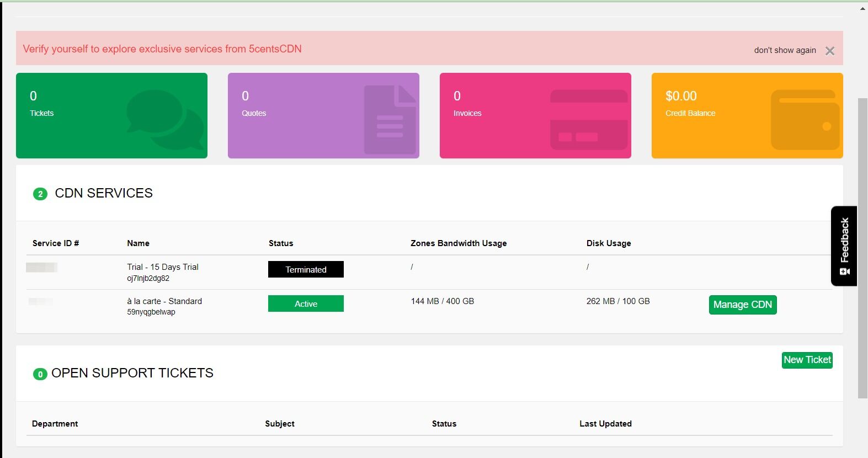Open the Feedback side tab
Screen dimensions: 868x458
(844, 246)
